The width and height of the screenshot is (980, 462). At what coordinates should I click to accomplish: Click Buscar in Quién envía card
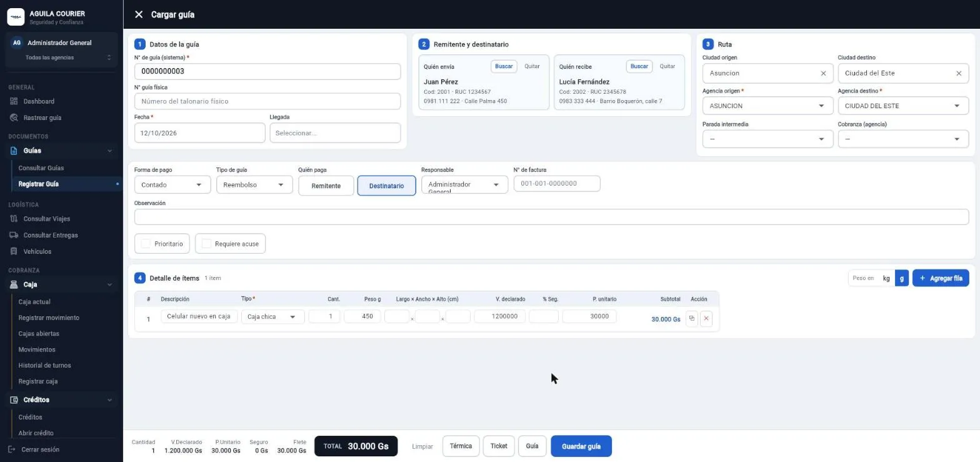pyautogui.click(x=504, y=66)
